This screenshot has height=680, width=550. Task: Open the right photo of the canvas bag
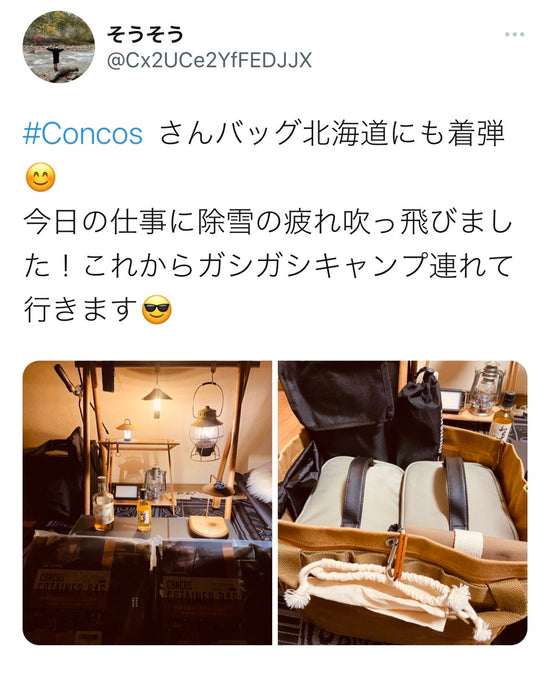[403, 503]
